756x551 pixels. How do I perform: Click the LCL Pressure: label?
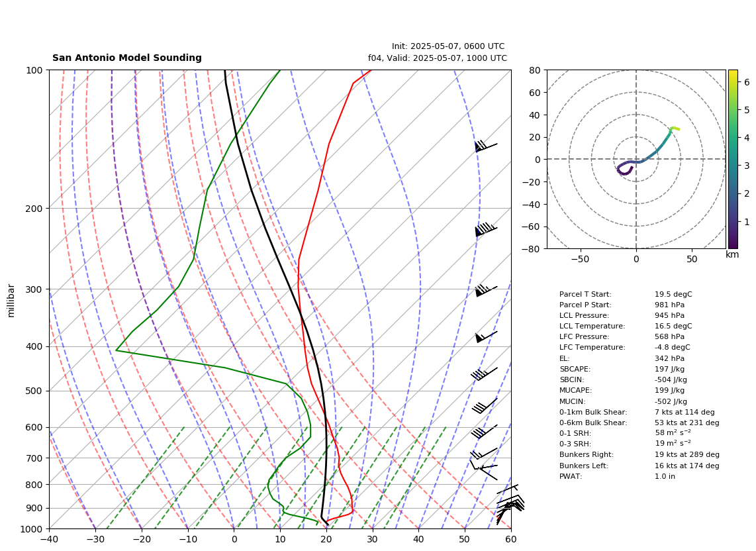click(x=584, y=315)
